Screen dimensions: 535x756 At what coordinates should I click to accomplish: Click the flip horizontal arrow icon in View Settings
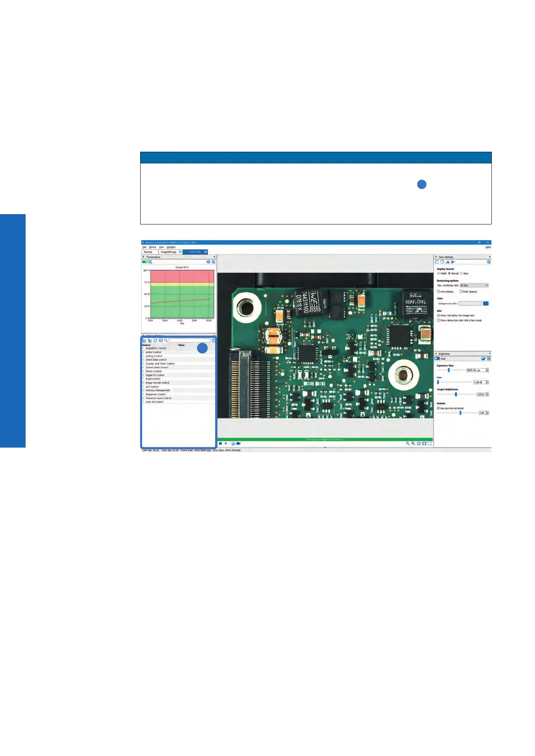[453, 262]
